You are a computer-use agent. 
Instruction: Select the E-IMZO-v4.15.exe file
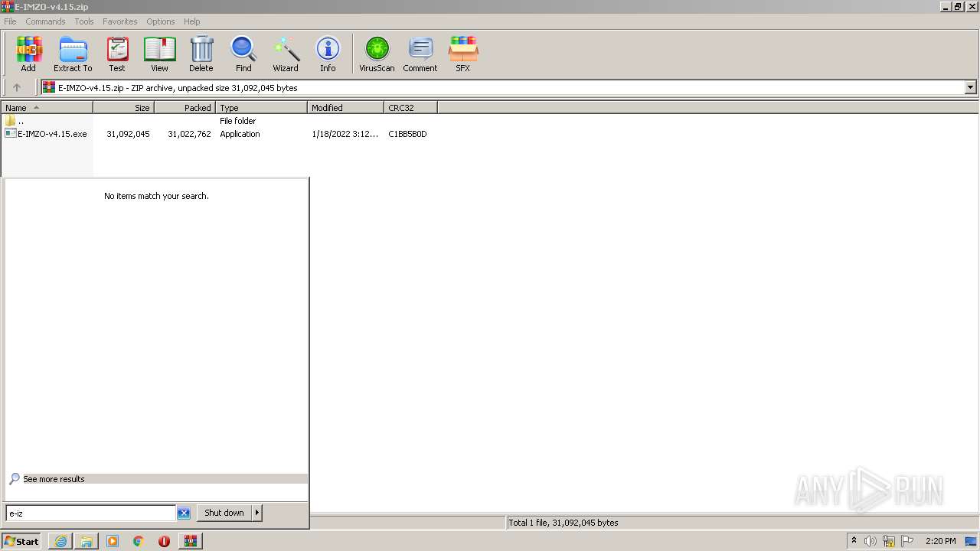coord(46,134)
